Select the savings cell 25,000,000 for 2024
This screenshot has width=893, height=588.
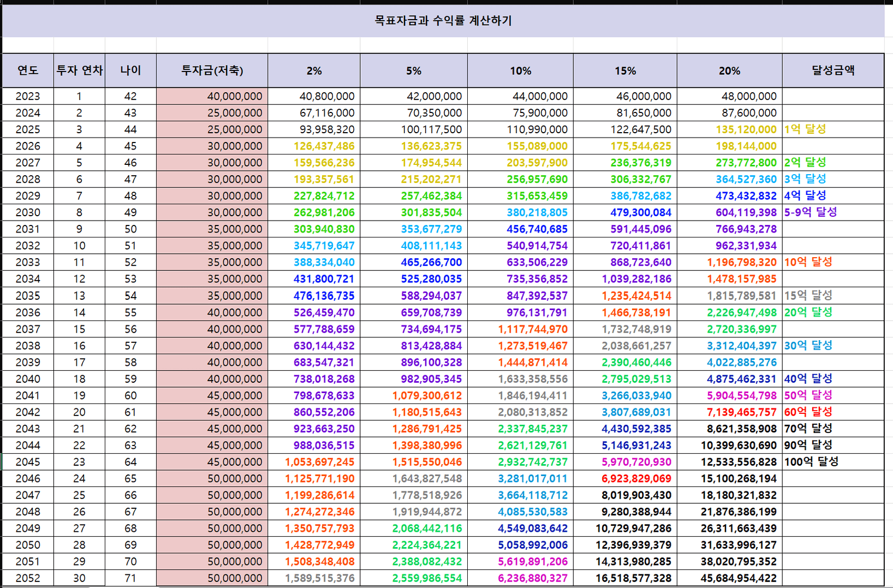click(x=212, y=113)
